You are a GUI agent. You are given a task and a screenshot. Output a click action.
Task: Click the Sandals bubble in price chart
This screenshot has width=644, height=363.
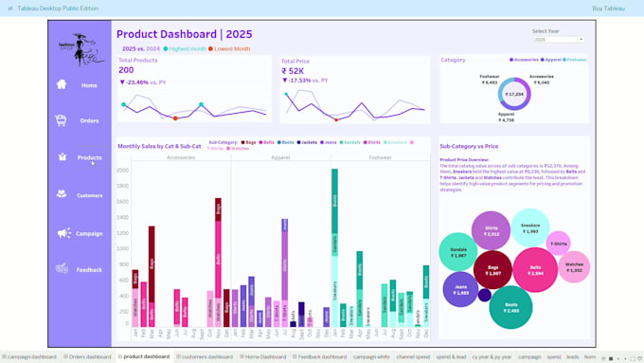click(x=458, y=252)
